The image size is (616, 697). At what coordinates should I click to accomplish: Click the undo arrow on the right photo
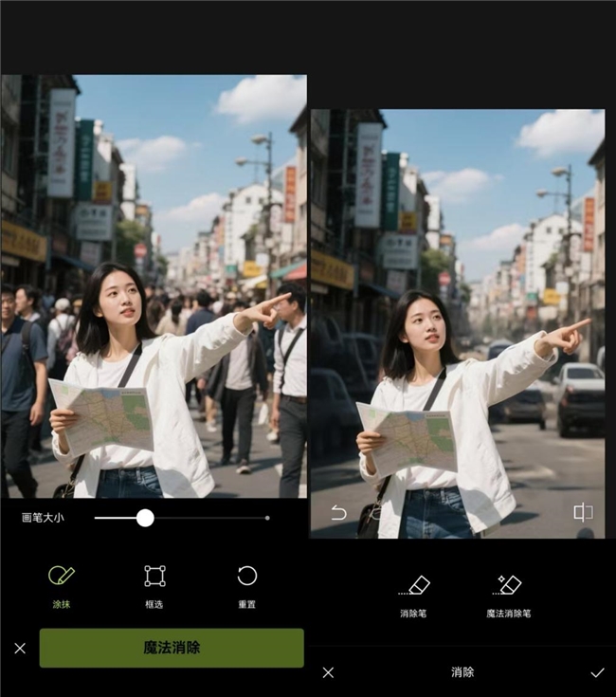(x=338, y=513)
